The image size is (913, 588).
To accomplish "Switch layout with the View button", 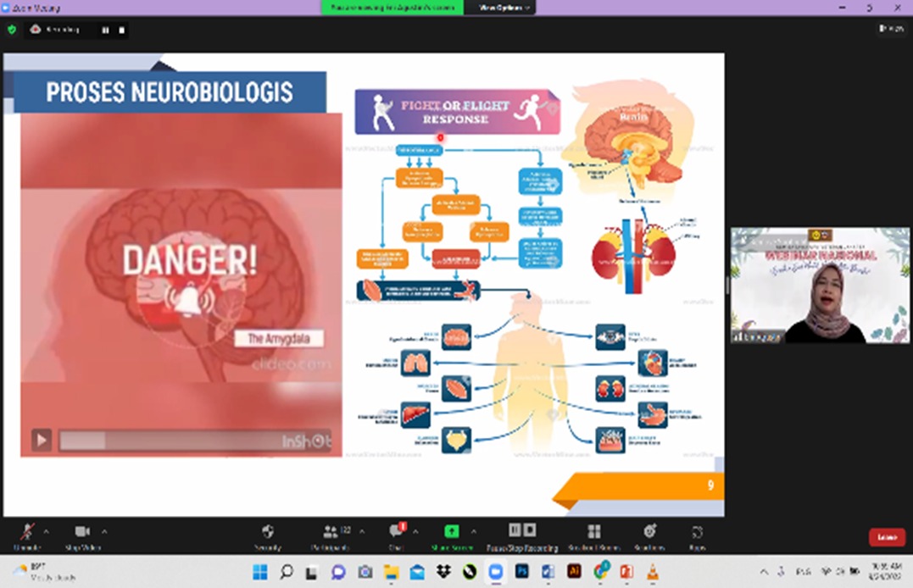I will (x=890, y=29).
